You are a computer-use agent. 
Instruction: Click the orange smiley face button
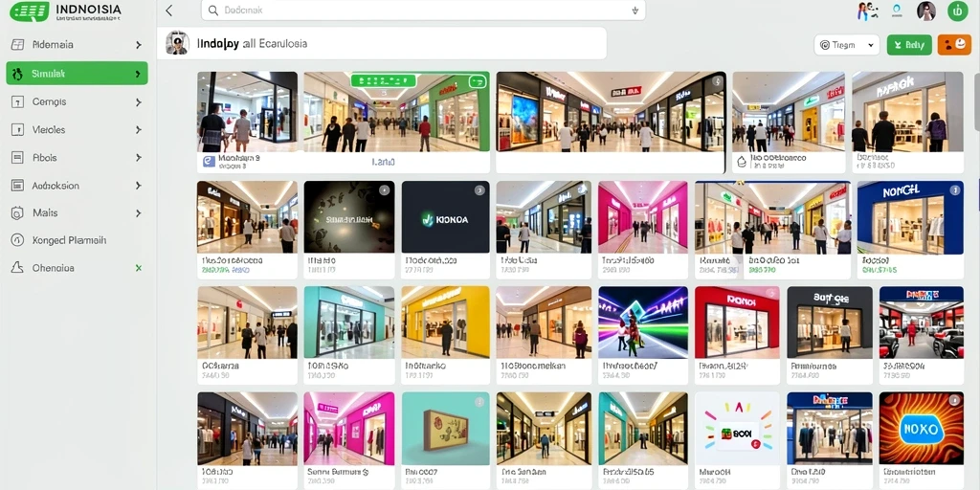click(954, 44)
